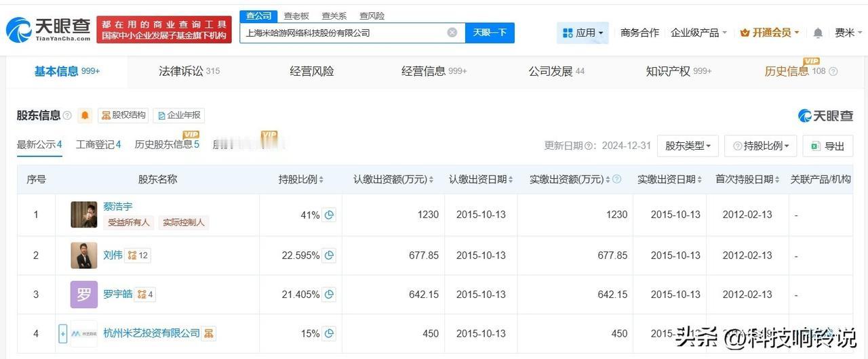868x359 pixels.
Task: Click the 杭州米艺投资 company logo thumbnail
Action: [84, 333]
